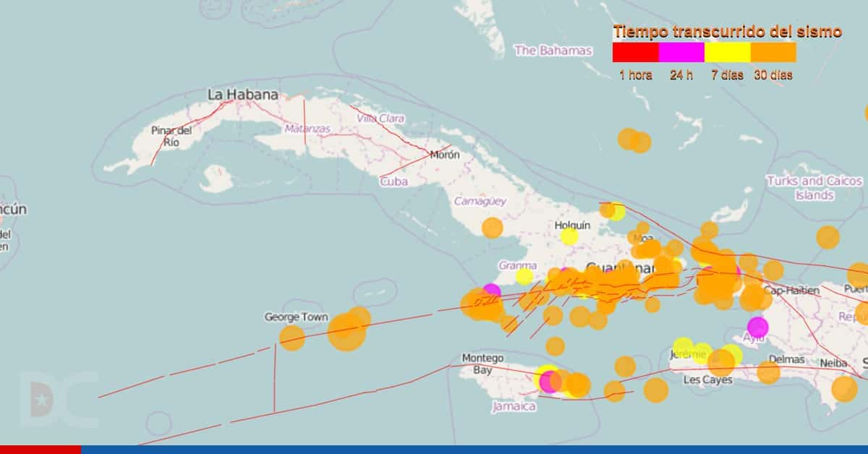Select the magenta quake marker near Ayiti label

757,327
